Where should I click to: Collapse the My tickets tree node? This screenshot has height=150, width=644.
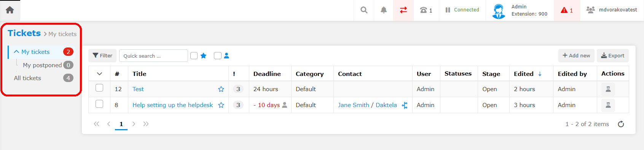pyautogui.click(x=16, y=52)
